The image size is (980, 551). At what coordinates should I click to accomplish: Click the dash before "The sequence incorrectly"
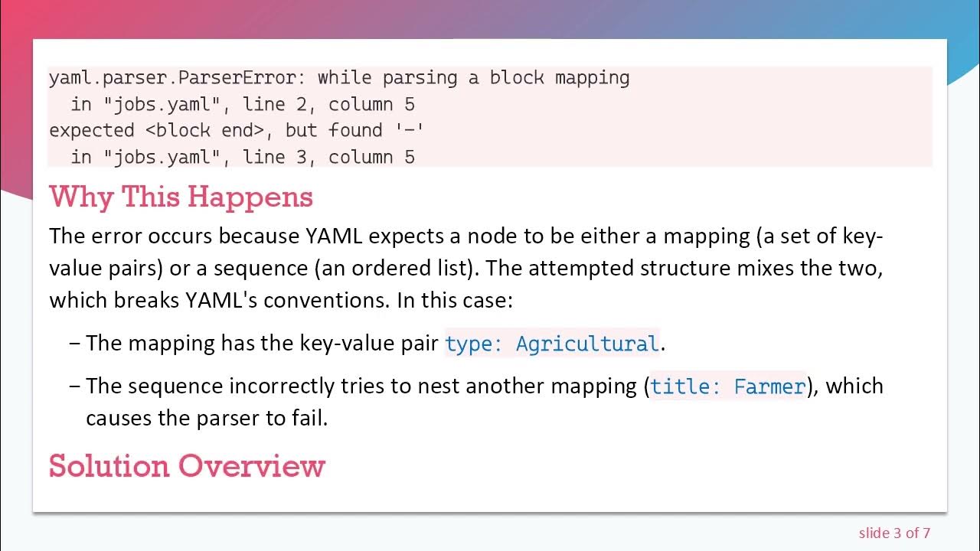[74, 386]
